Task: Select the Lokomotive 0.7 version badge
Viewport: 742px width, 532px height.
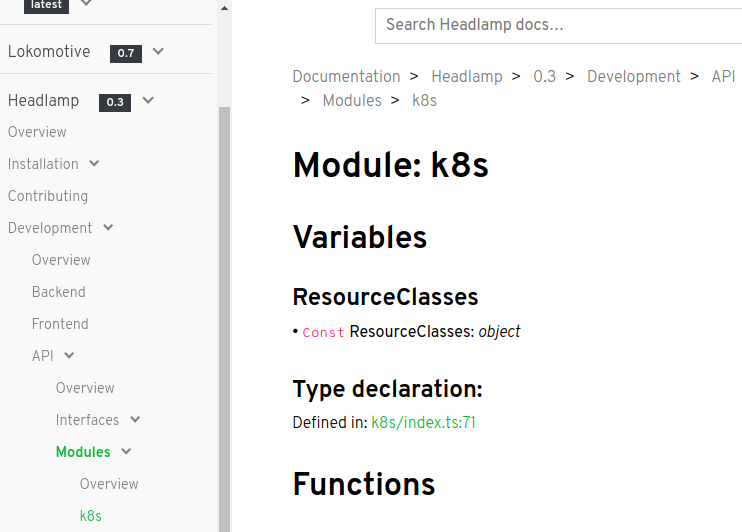Action: [126, 53]
